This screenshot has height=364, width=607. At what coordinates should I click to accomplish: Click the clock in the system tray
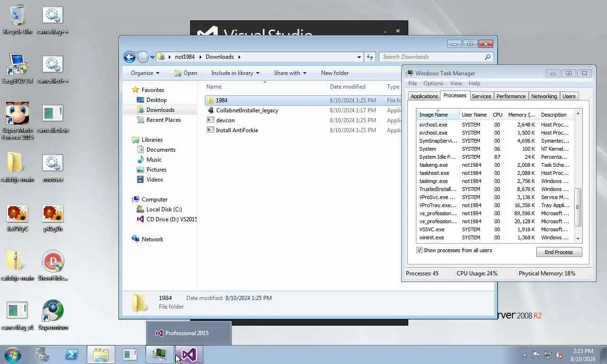[x=583, y=355]
